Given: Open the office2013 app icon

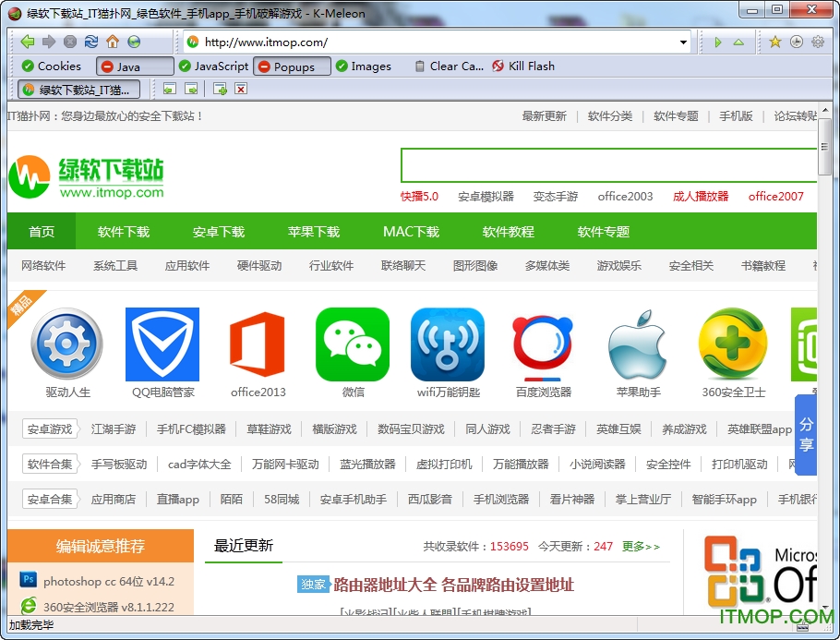Looking at the screenshot, I should pyautogui.click(x=258, y=344).
